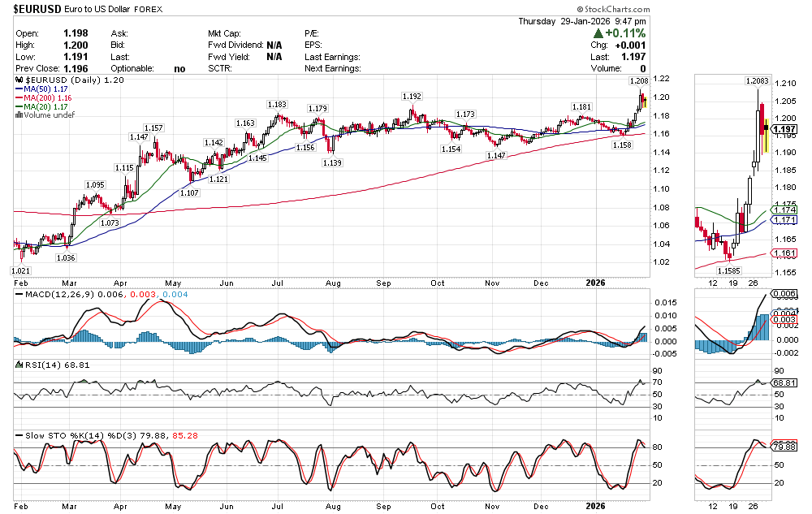Click the candlestick icon before $EURUSD (Daily)

click(19, 81)
